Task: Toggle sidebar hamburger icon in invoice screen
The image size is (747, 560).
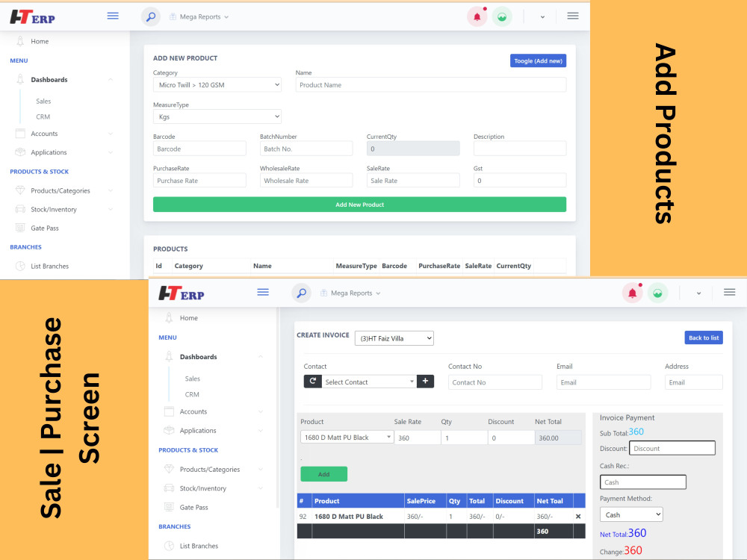Action: [x=263, y=293]
